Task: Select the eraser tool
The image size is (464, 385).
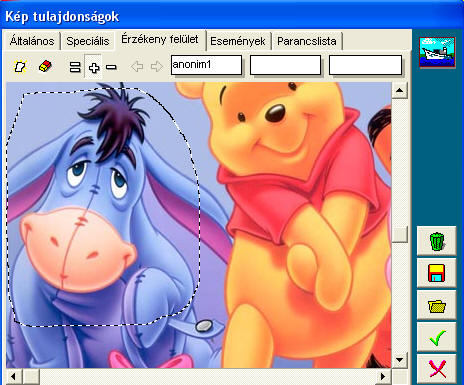Action: (x=45, y=66)
